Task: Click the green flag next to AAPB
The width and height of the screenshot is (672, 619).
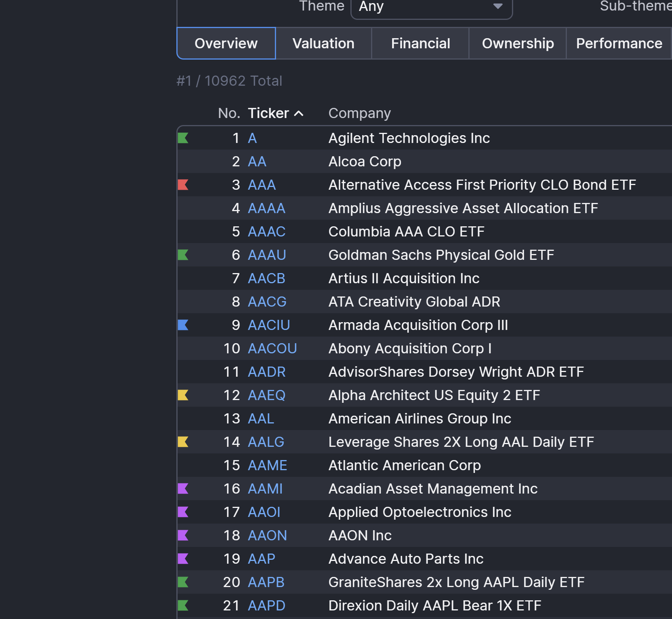Action: click(x=183, y=582)
